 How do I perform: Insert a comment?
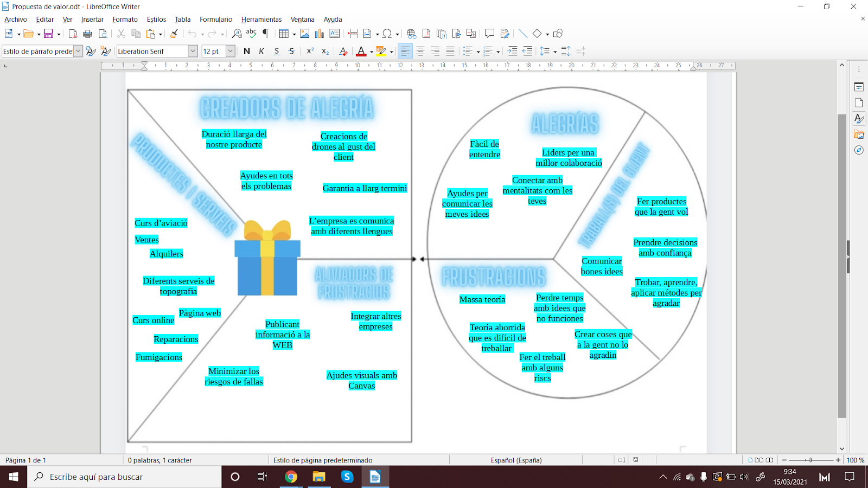point(489,34)
